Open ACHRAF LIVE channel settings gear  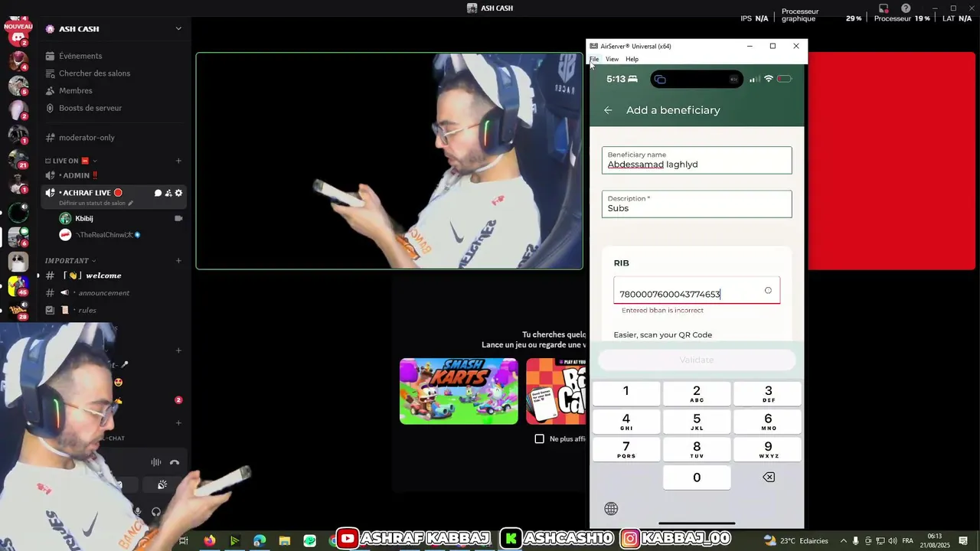179,193
